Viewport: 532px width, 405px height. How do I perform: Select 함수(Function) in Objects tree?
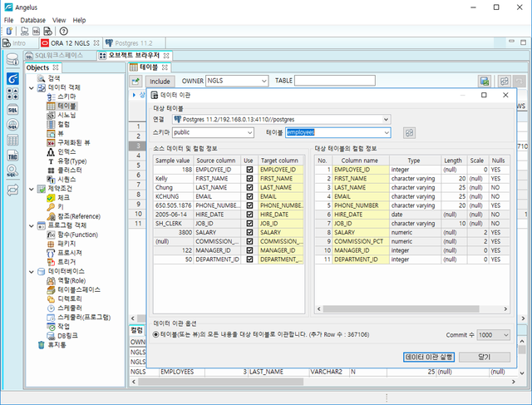click(77, 235)
